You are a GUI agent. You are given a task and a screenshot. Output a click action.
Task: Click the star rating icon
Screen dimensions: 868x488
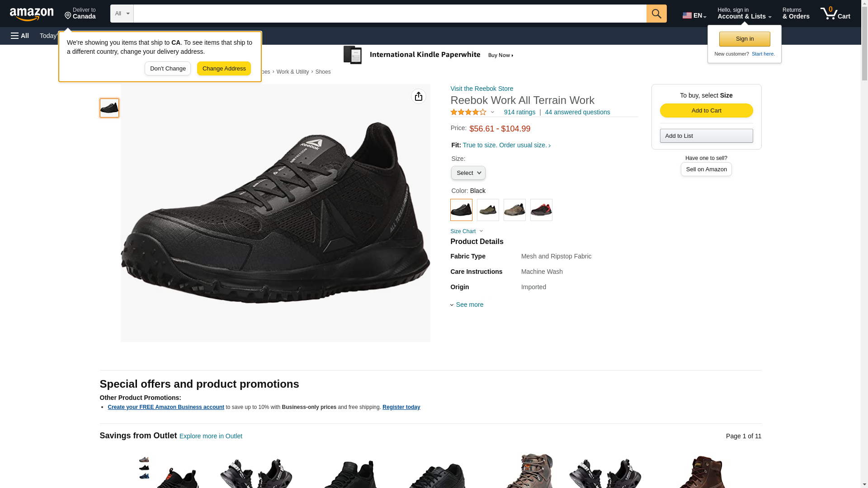coord(468,112)
